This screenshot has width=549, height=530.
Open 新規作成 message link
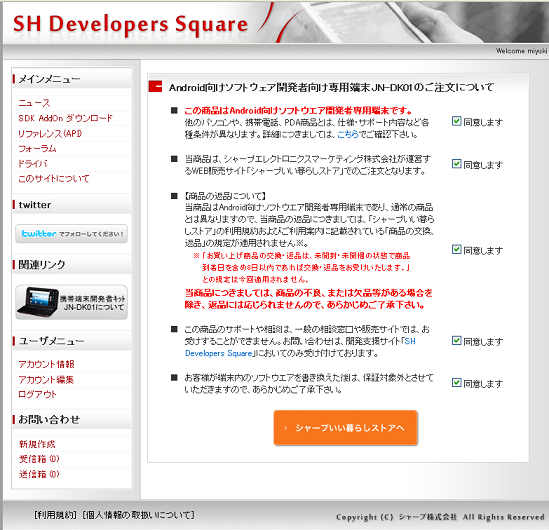[37, 444]
